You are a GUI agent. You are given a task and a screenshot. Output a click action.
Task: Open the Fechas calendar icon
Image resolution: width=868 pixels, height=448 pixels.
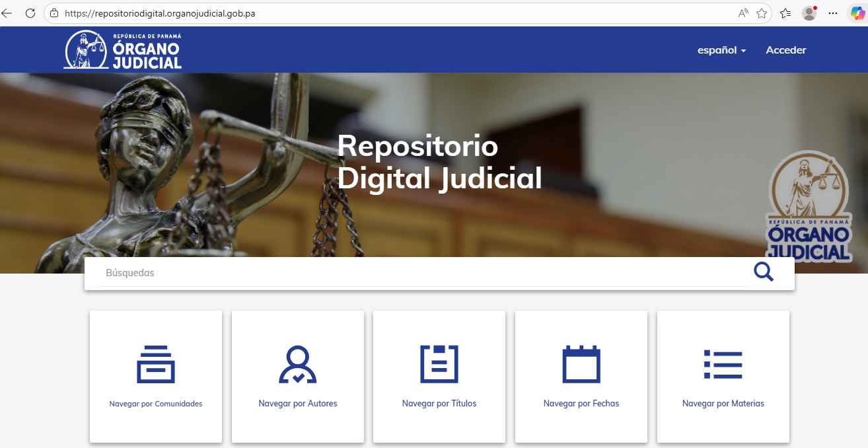click(581, 364)
